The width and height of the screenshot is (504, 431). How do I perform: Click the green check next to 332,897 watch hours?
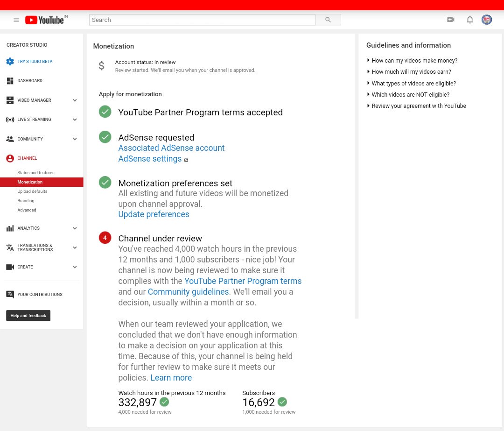point(164,402)
